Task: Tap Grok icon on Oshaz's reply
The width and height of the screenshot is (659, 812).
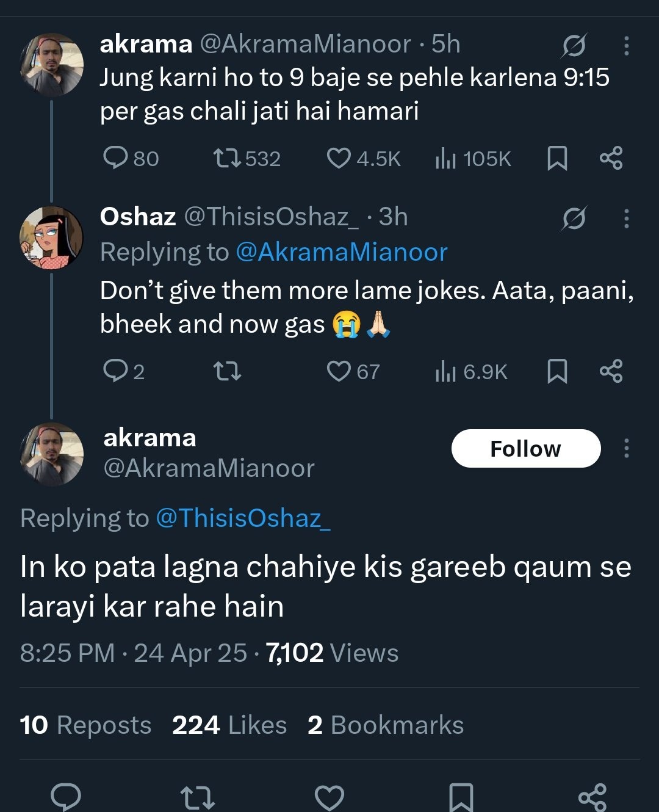Action: coord(574,219)
